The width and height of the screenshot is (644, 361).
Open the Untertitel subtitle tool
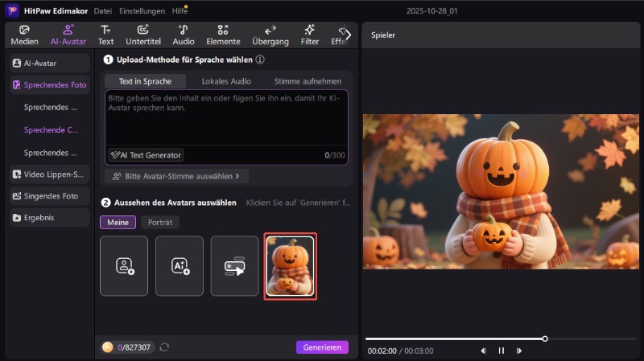[143, 35]
